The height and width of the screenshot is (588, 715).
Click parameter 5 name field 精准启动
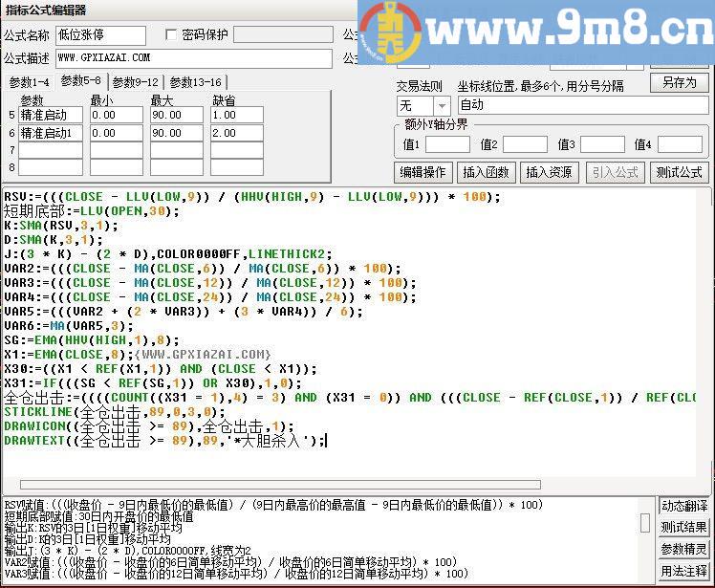51,115
